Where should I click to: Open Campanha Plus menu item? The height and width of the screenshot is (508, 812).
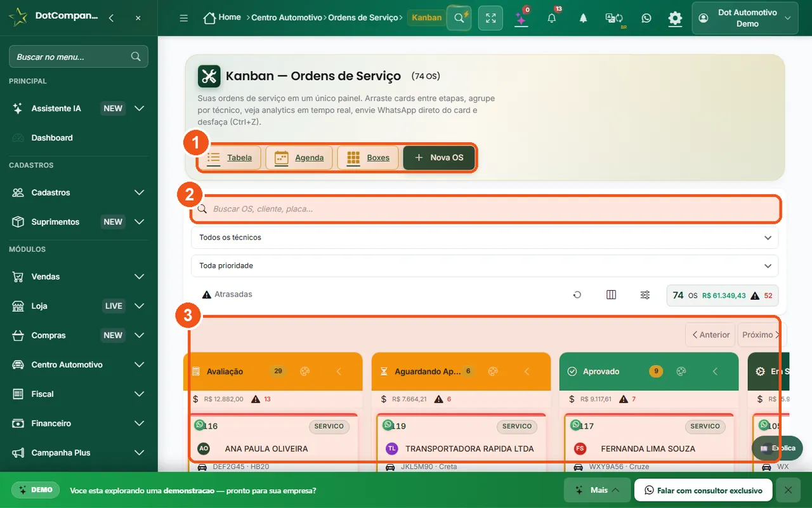coord(79,453)
